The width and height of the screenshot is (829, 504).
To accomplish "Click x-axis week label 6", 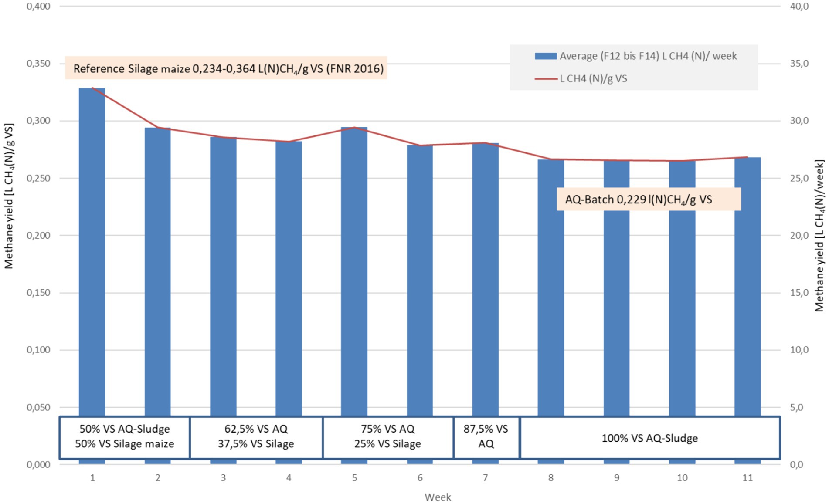I will coord(420,478).
